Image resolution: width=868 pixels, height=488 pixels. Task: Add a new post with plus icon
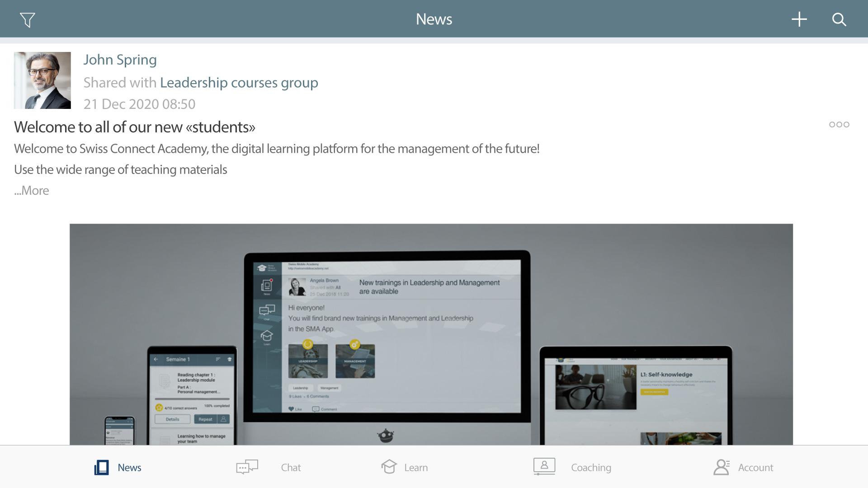(799, 19)
